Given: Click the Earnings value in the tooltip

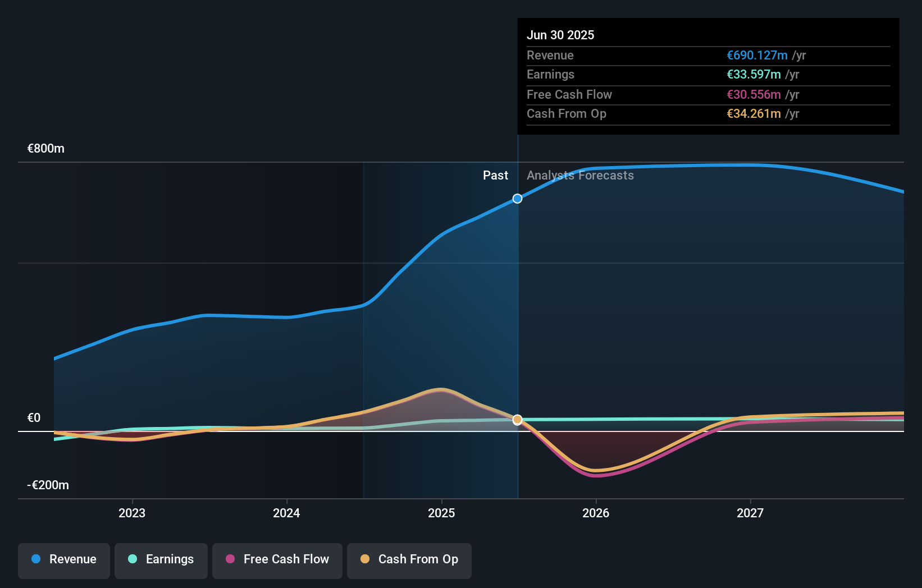Looking at the screenshot, I should (752, 74).
